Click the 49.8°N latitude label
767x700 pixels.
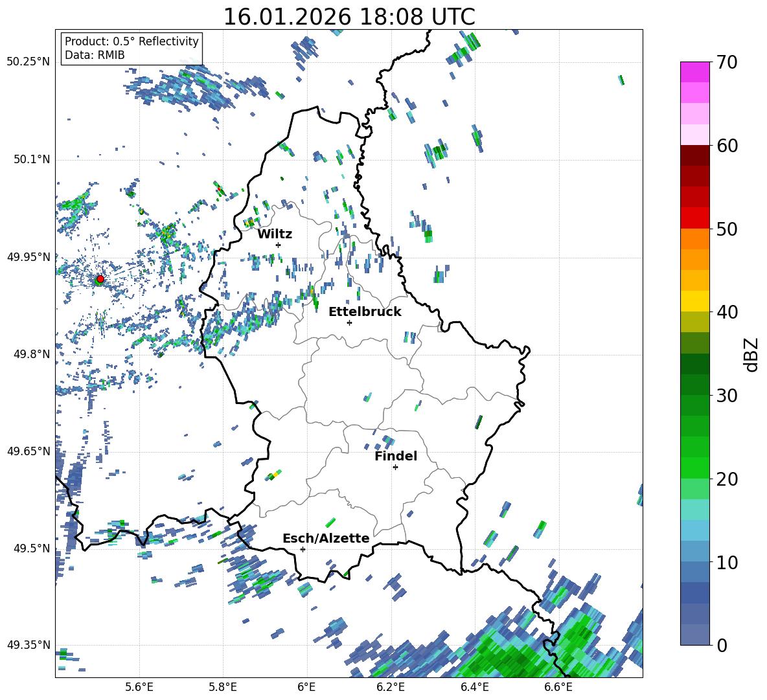click(31, 354)
